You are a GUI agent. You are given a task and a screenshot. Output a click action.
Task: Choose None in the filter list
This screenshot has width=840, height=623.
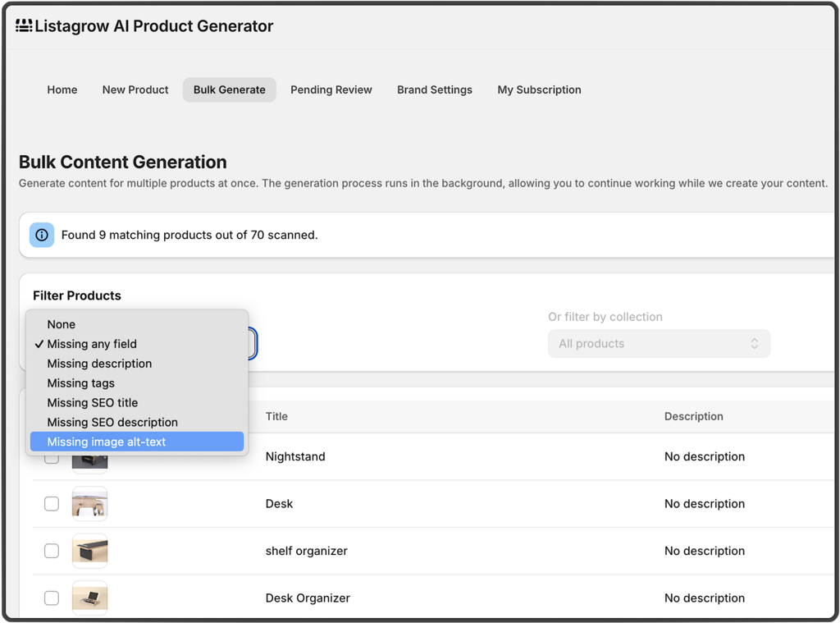(x=62, y=324)
